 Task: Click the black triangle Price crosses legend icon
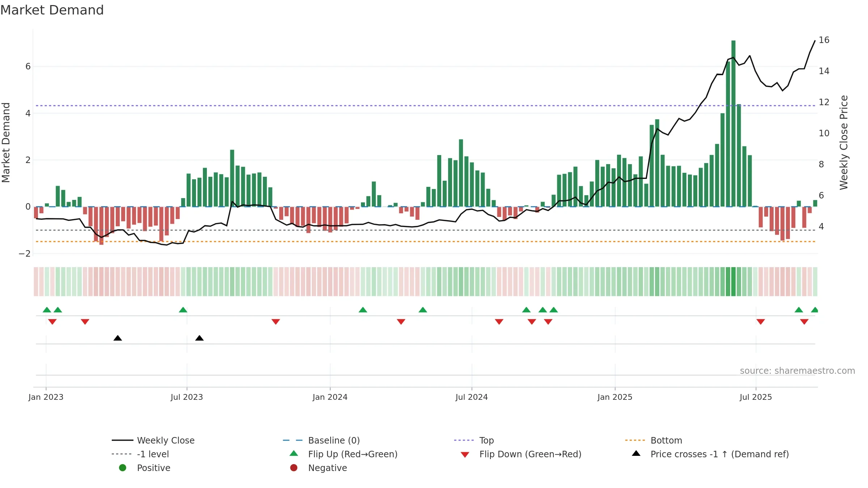(x=636, y=453)
